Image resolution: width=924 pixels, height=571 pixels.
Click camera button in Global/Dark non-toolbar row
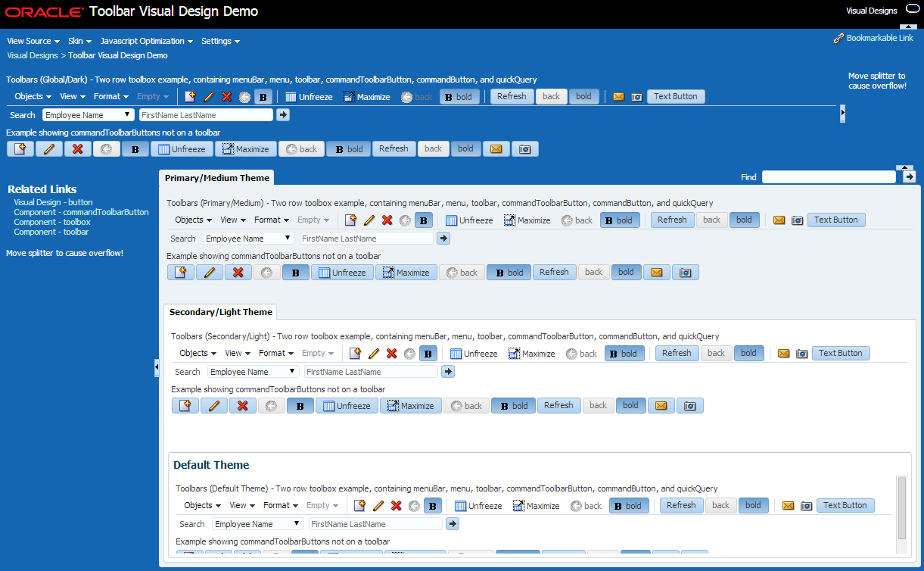click(524, 149)
